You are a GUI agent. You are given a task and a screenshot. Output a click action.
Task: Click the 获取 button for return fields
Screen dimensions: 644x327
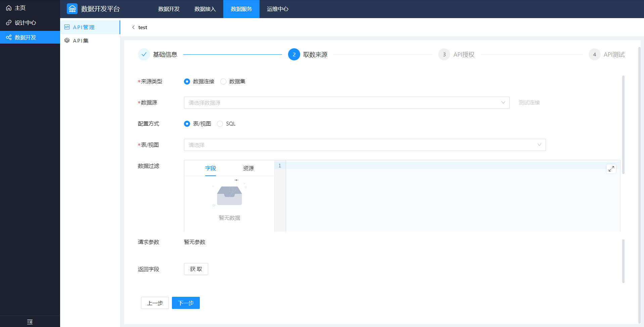pyautogui.click(x=196, y=269)
